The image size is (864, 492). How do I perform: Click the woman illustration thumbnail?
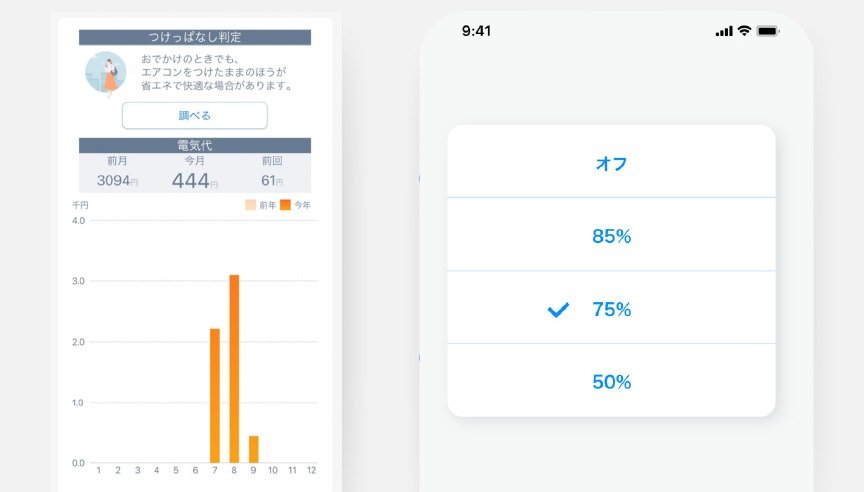[105, 73]
